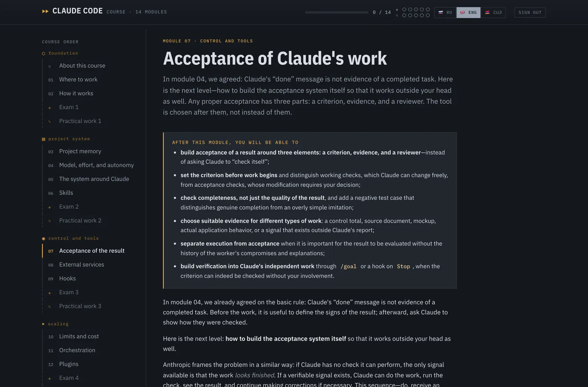Click the AFTER THIS MODULE, YOU WILL BE ABLE TO heading
Screen dimensions: 588x387
point(235,143)
